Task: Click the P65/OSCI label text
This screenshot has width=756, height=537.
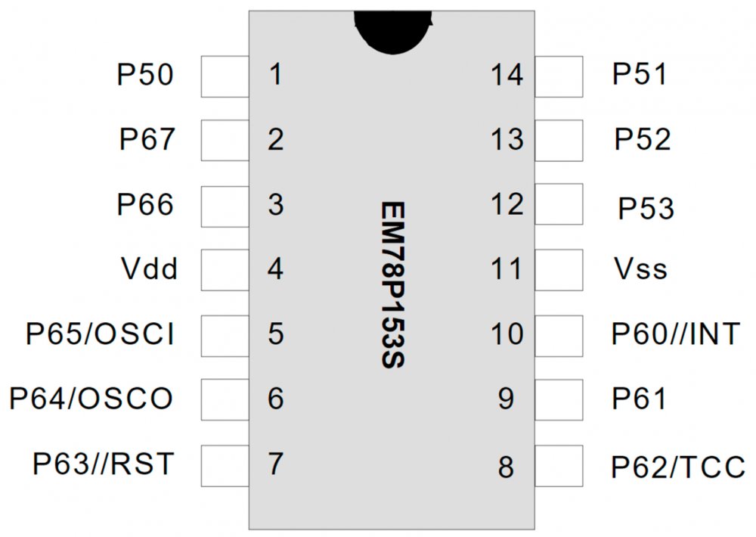Action: click(101, 334)
